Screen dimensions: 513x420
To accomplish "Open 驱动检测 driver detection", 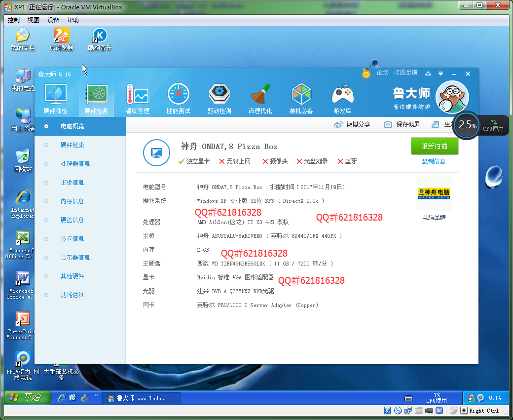I will [219, 99].
